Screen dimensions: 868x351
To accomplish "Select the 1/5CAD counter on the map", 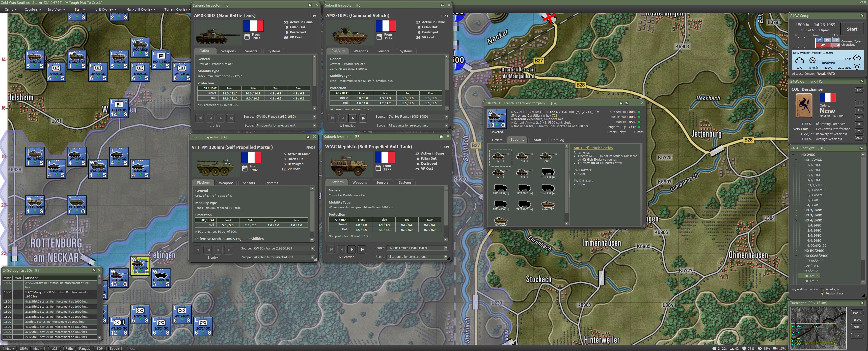I will pos(119,60).
